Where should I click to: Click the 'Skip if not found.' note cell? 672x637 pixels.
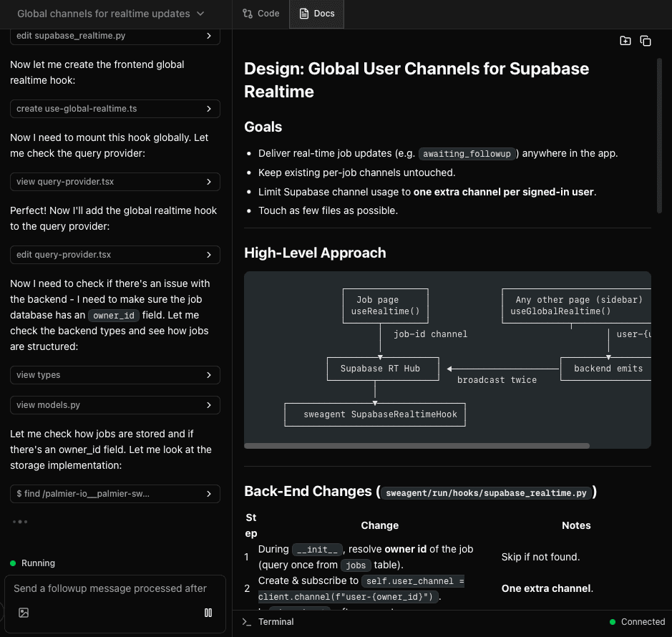[540, 558]
